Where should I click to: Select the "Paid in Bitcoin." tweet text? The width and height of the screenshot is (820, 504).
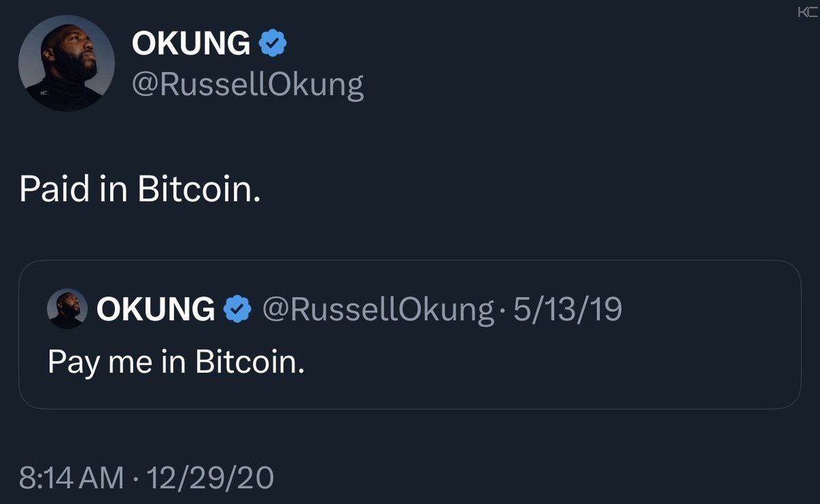(140, 189)
